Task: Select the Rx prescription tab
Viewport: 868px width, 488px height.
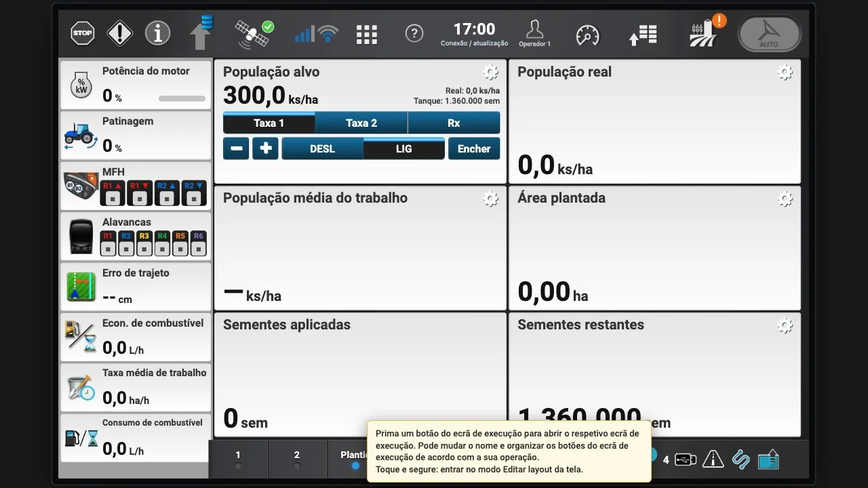Action: point(454,123)
